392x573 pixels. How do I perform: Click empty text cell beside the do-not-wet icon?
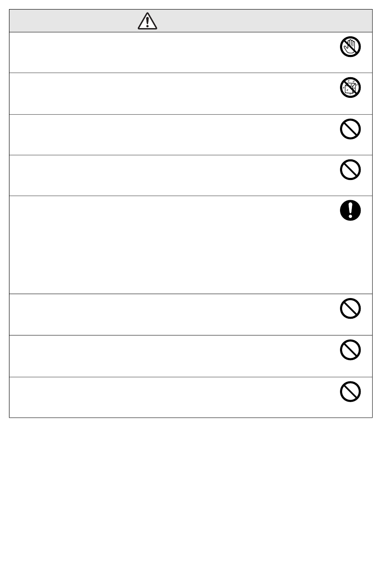[x=171, y=94]
